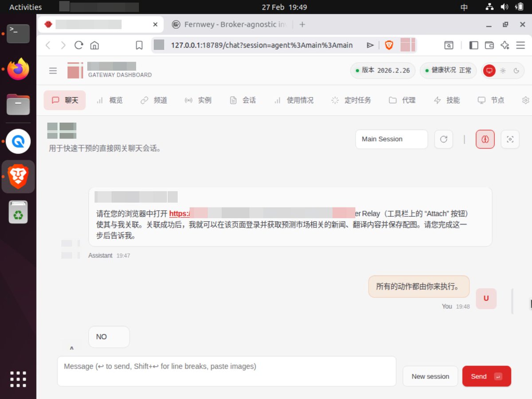The width and height of the screenshot is (532, 399).
Task: Check the 健康状况 正常 health status pill
Action: (448, 70)
